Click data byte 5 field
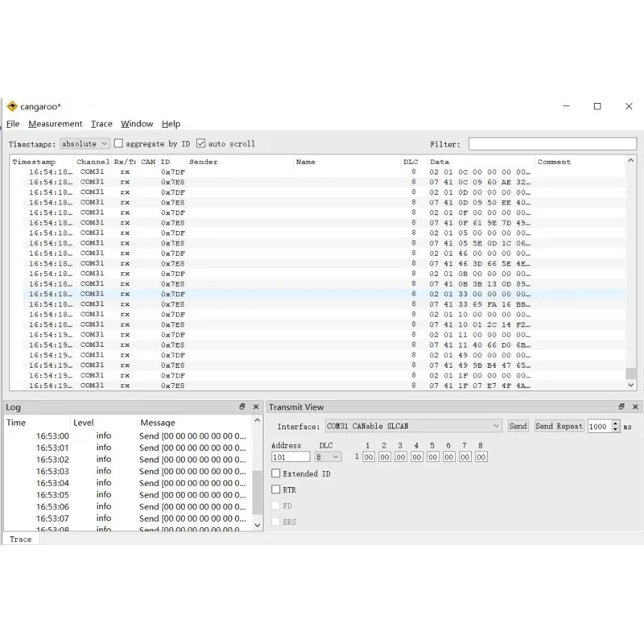 432,456
